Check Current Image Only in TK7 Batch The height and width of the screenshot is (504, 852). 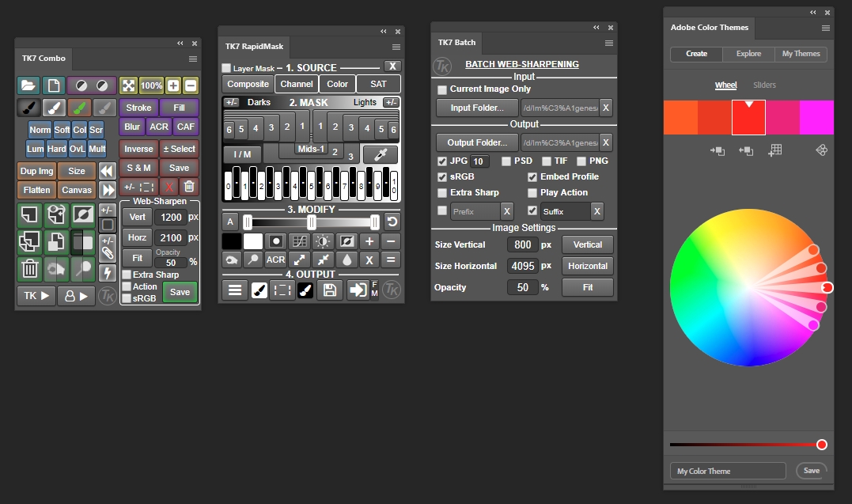(x=442, y=89)
